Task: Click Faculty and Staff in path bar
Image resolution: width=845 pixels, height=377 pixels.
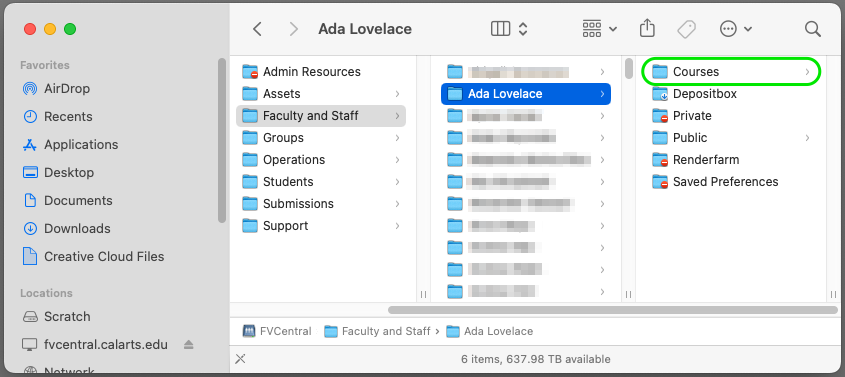Action: click(377, 331)
